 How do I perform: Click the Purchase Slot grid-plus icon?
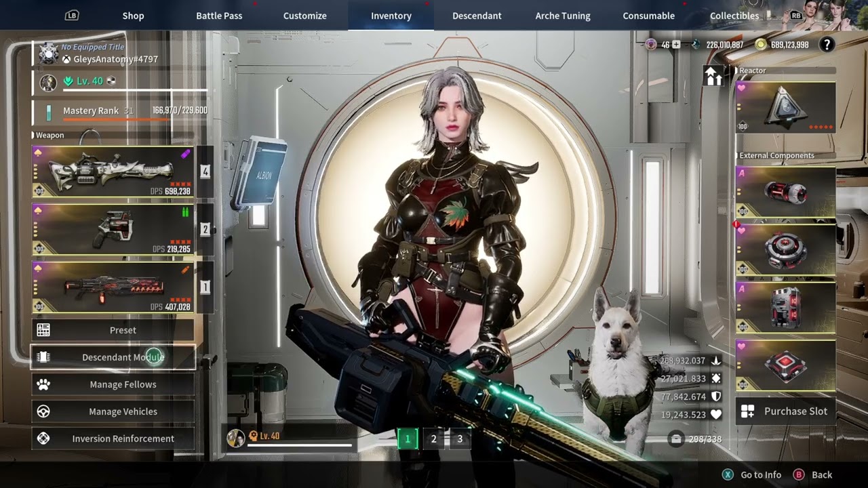pos(747,411)
